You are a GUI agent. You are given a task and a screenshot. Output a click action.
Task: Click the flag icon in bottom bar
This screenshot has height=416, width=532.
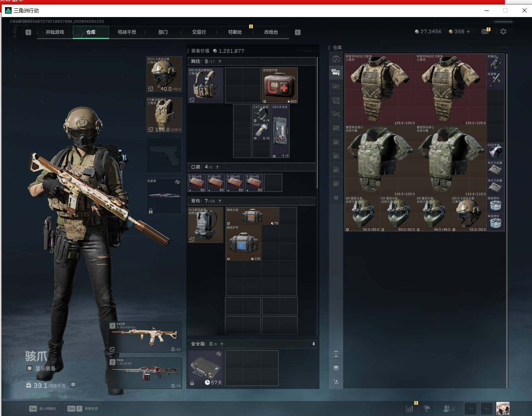[426, 409]
